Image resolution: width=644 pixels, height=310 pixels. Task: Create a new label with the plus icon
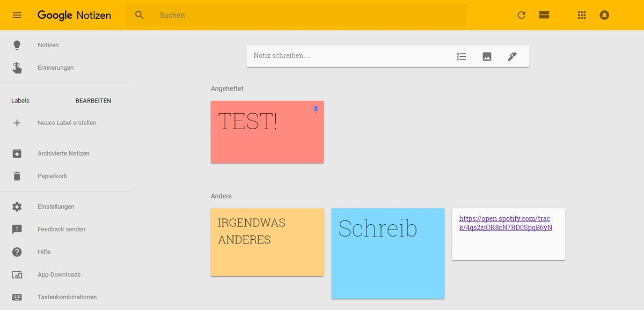17,122
